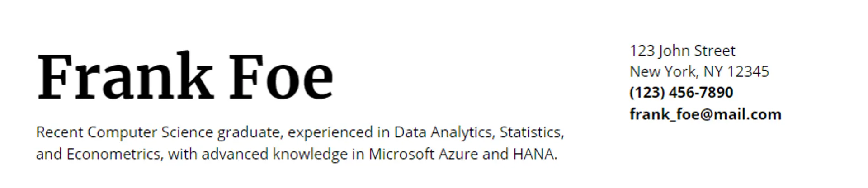The image size is (868, 188).
Task: Click the '123 John Street' address line
Action: tap(682, 51)
